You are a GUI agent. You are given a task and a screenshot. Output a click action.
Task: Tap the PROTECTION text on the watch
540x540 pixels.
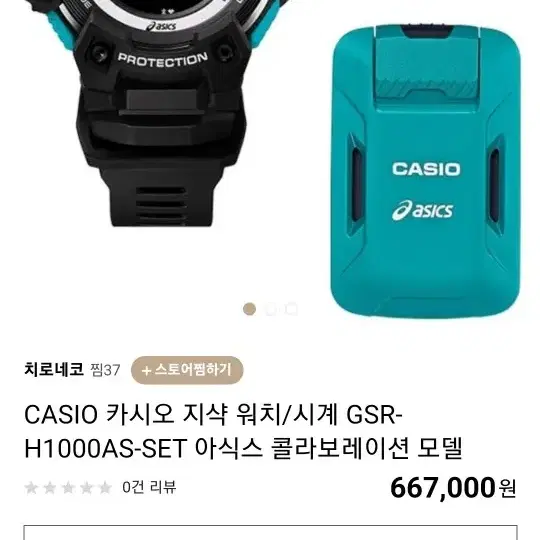click(163, 60)
